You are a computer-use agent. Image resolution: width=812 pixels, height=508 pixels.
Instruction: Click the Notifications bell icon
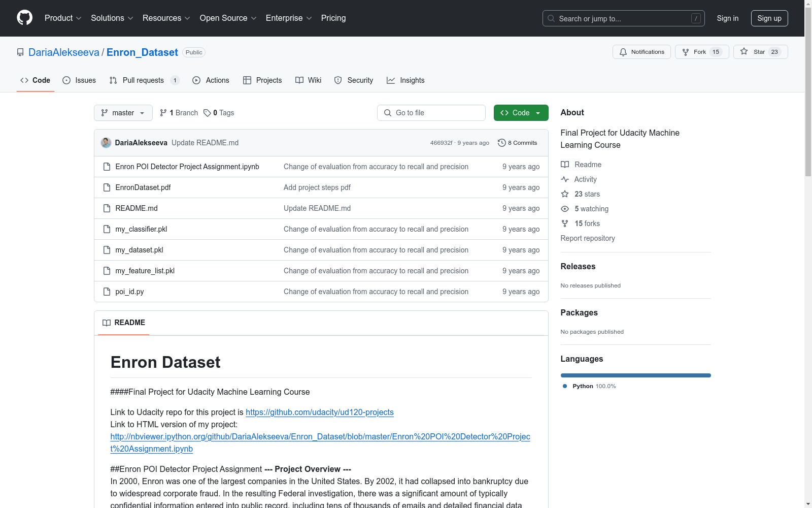click(623, 52)
